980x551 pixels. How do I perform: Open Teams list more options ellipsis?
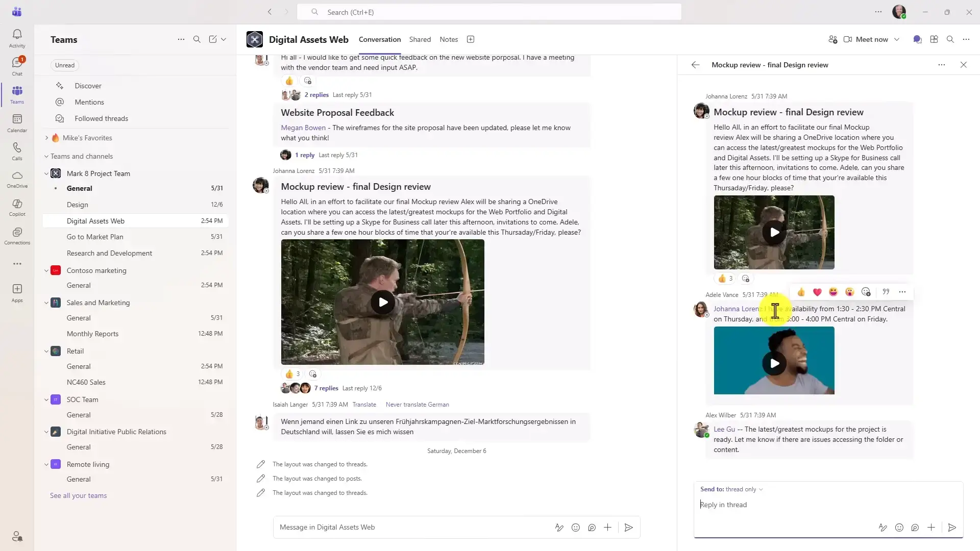pyautogui.click(x=181, y=39)
